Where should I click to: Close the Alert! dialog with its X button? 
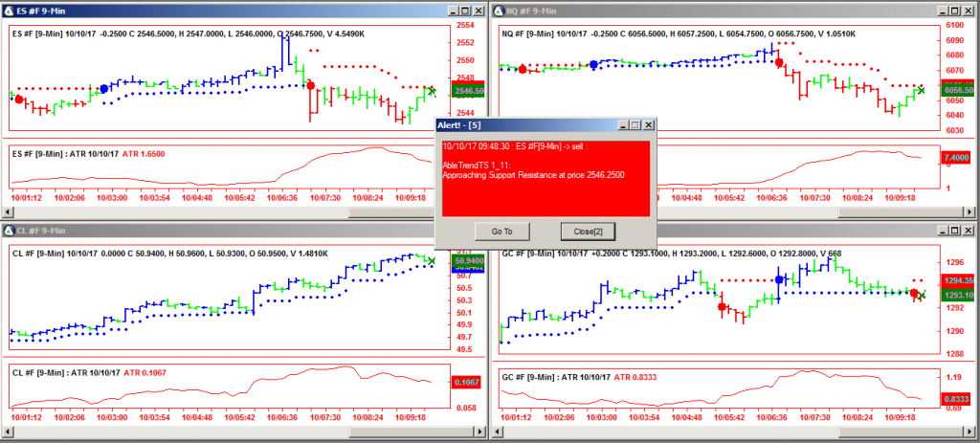click(x=648, y=125)
